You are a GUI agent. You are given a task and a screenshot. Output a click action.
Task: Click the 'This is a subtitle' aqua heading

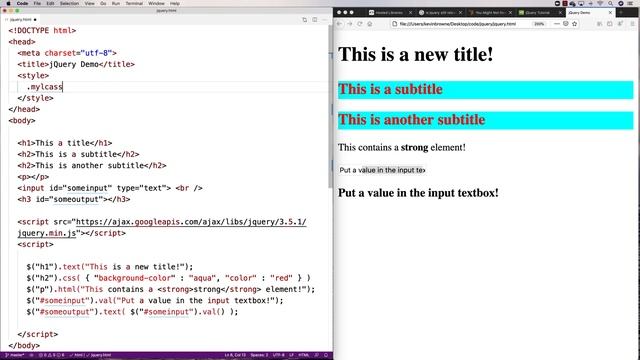pyautogui.click(x=486, y=90)
